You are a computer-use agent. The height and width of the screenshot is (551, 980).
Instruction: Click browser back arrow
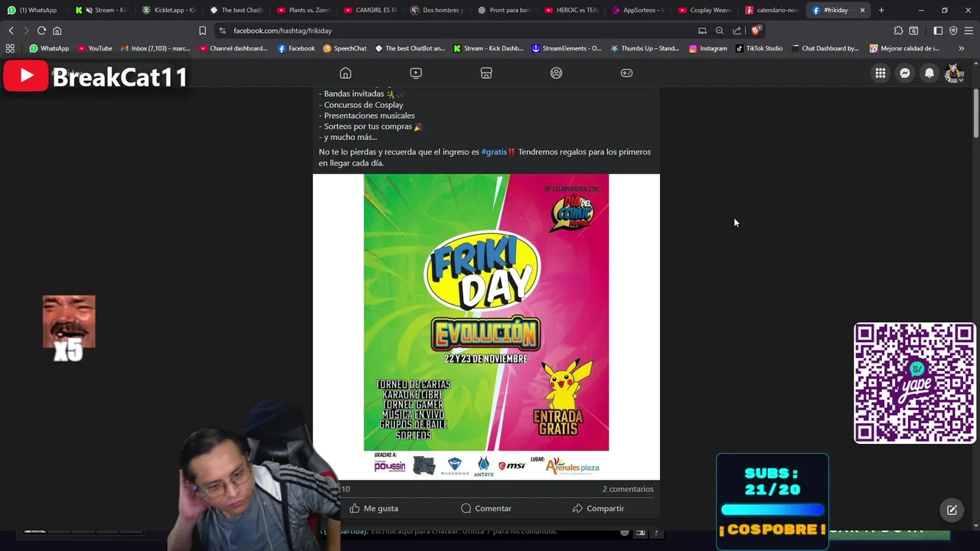11,31
